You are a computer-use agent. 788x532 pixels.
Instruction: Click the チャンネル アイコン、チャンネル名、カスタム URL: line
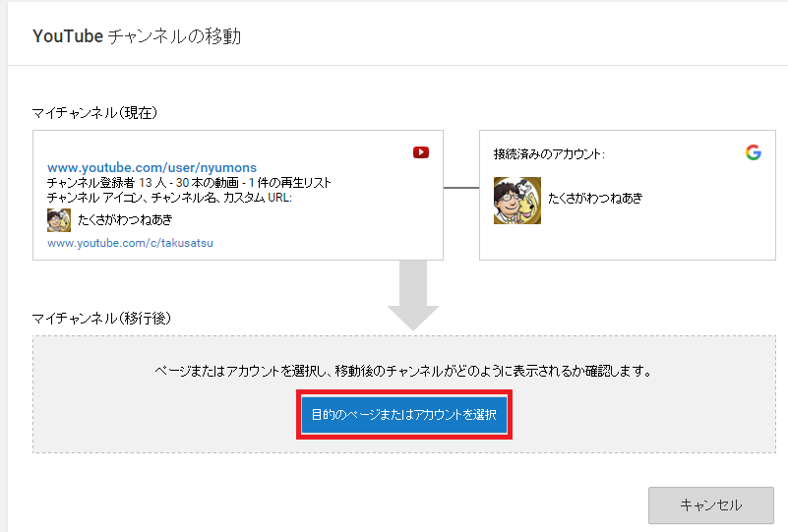169,198
